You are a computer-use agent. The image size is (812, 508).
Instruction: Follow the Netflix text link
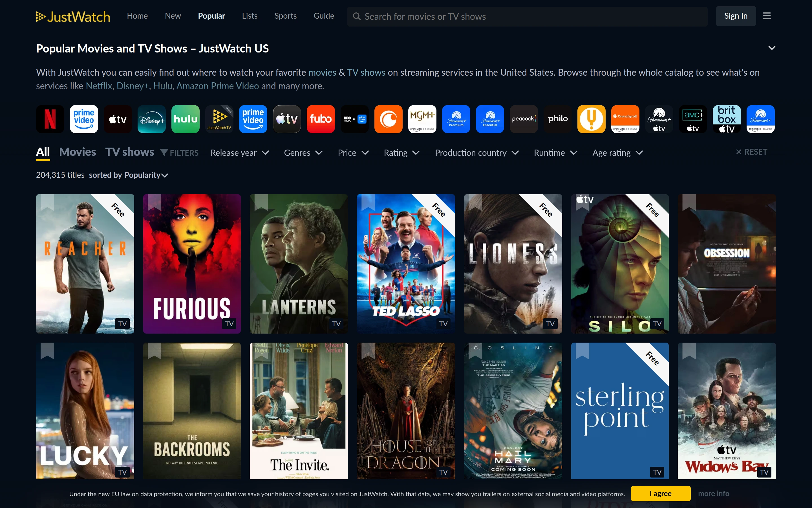pyautogui.click(x=99, y=86)
